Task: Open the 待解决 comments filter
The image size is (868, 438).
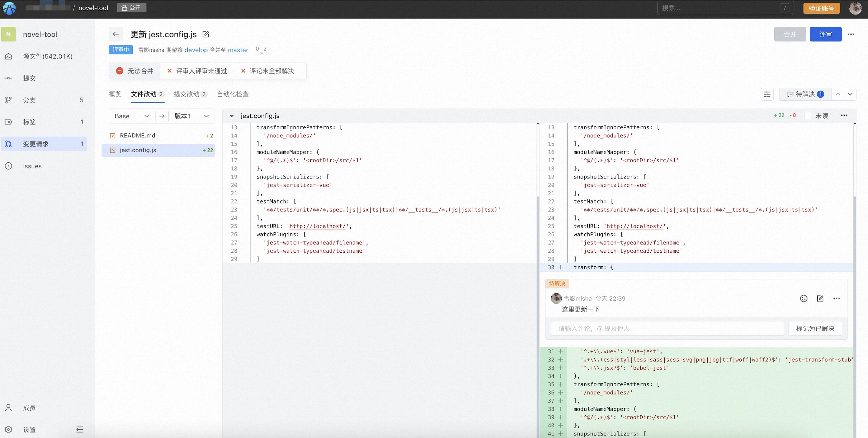Action: (x=805, y=94)
